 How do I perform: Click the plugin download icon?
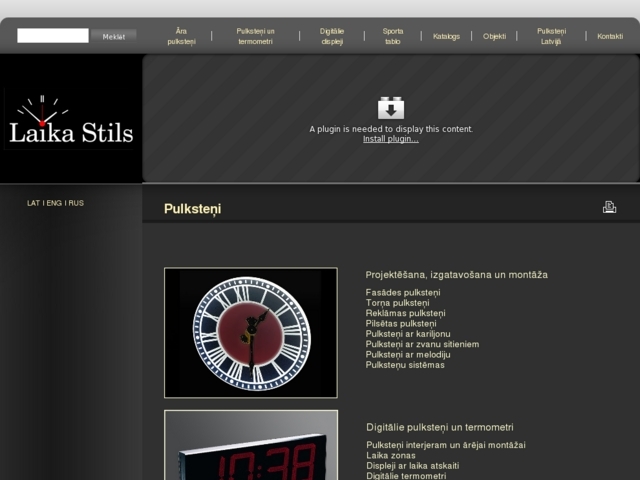tap(391, 108)
